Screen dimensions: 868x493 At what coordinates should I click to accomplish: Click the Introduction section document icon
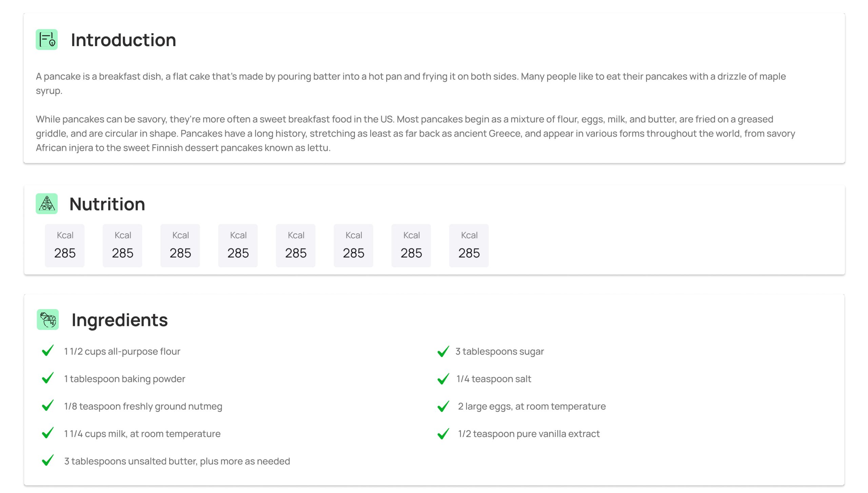click(47, 40)
